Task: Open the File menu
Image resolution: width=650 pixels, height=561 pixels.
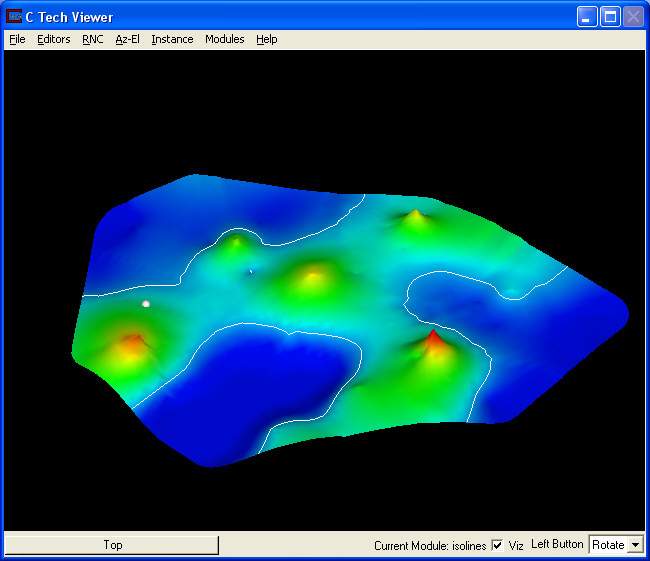Action: [17, 39]
